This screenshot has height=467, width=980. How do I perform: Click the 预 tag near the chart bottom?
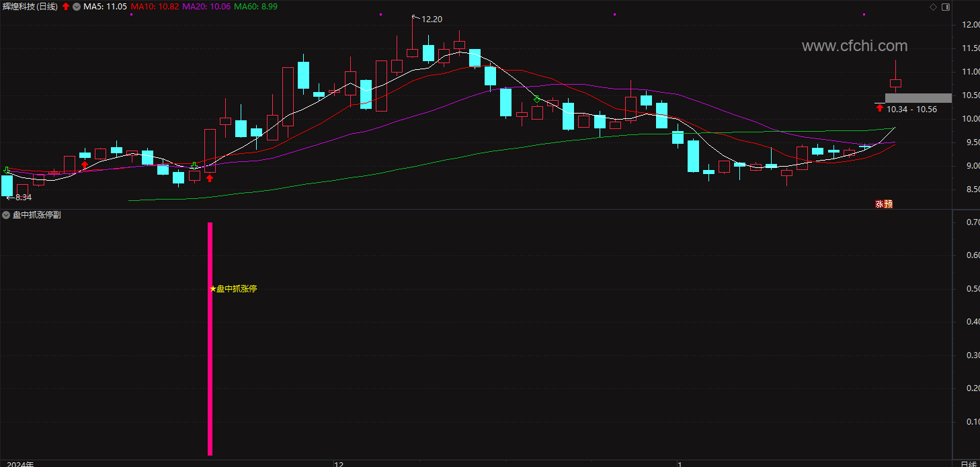[888, 204]
